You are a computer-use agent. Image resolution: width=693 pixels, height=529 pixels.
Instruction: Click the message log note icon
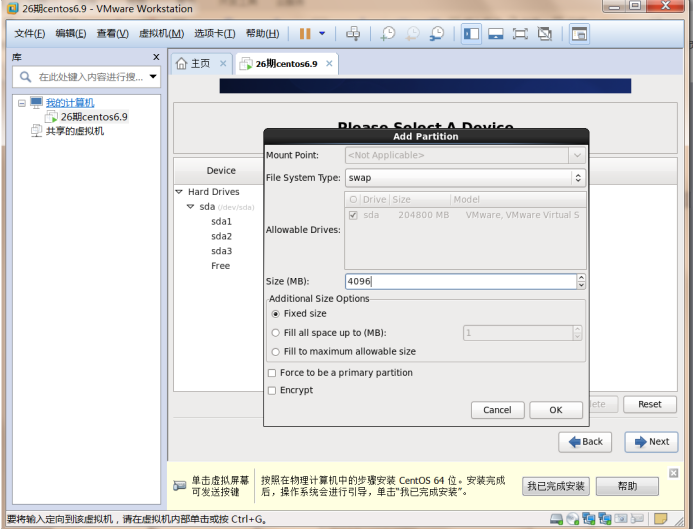coord(661,518)
